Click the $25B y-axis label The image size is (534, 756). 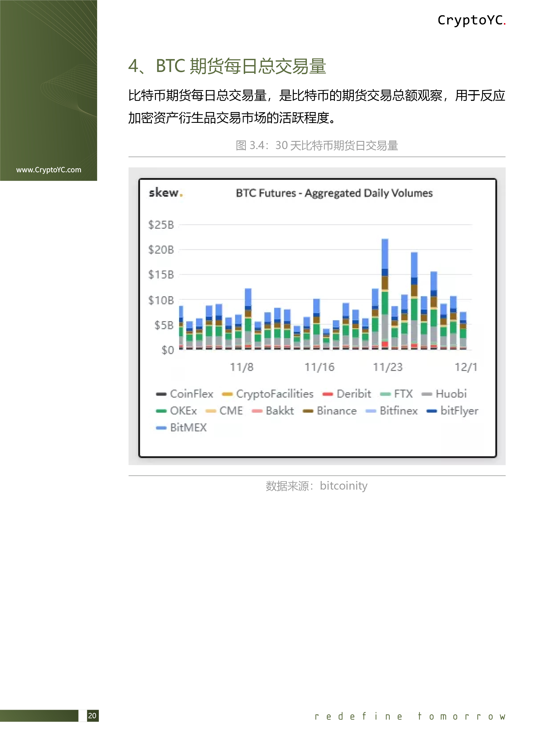[161, 225]
